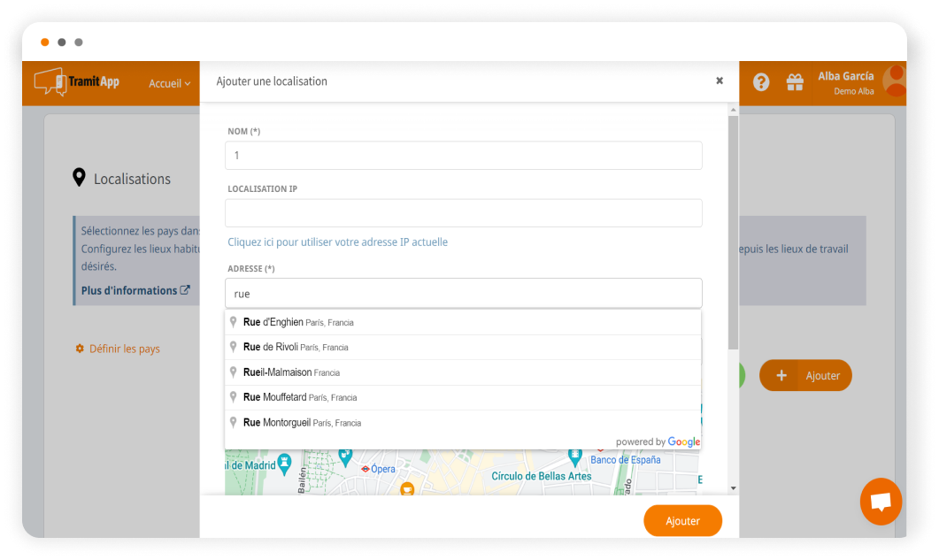The width and height of the screenshot is (939, 560).
Task: Close the Ajouter une localisation dialog
Action: pyautogui.click(x=720, y=81)
